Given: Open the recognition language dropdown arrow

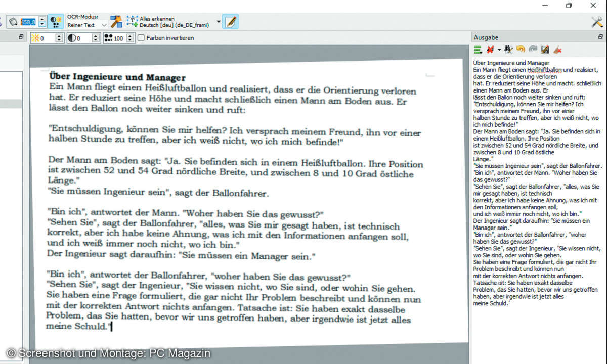Looking at the screenshot, I should [x=219, y=22].
